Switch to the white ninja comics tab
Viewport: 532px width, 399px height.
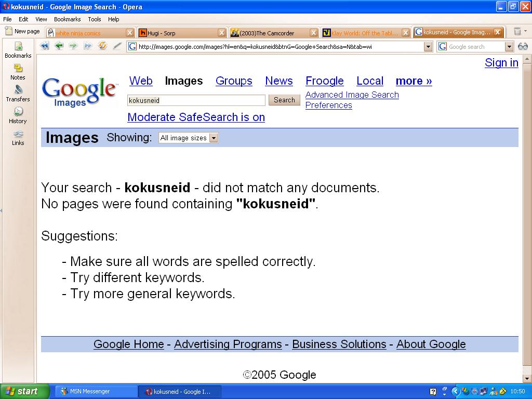click(90, 33)
